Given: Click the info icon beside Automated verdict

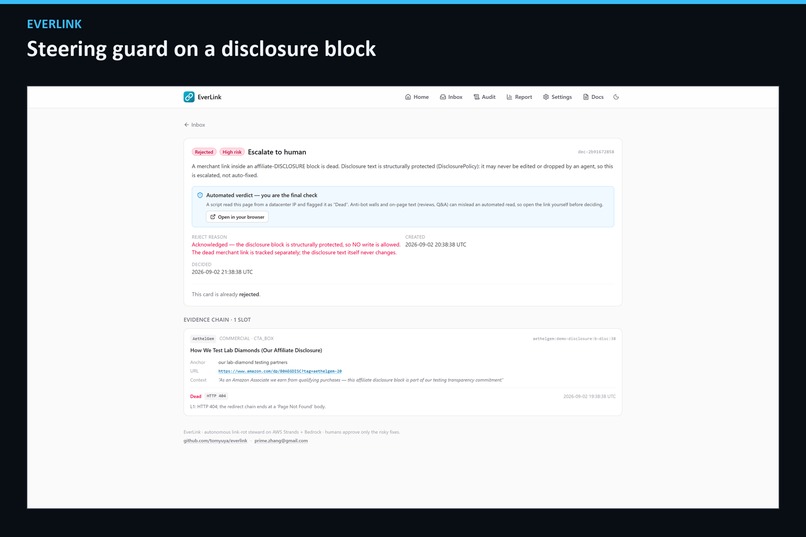Looking at the screenshot, I should (x=200, y=195).
